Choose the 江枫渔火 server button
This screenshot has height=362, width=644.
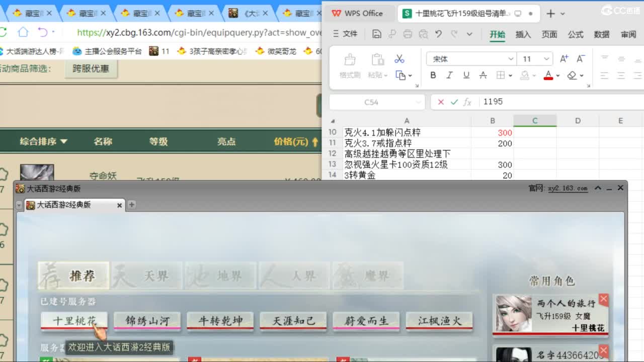(439, 321)
